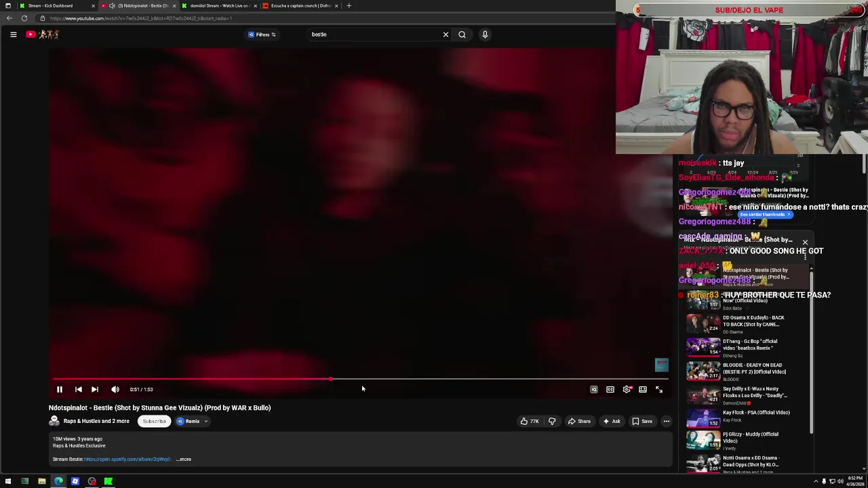The height and width of the screenshot is (488, 868).
Task: Switch to domiilol Stream Kick tab
Action: click(218, 5)
